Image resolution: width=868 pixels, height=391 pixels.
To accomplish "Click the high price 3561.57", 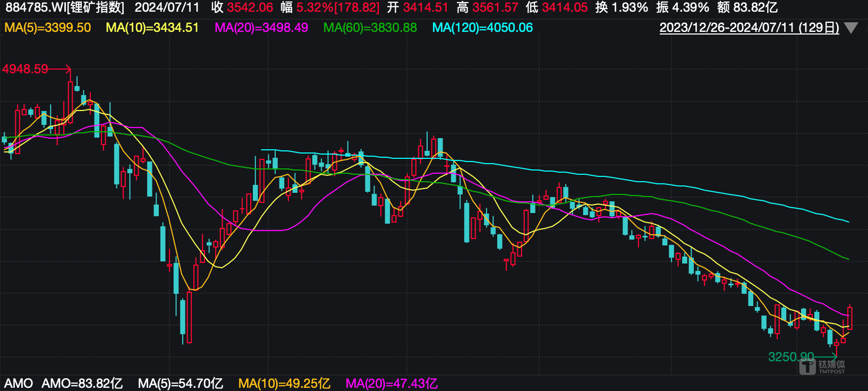I will [x=495, y=7].
